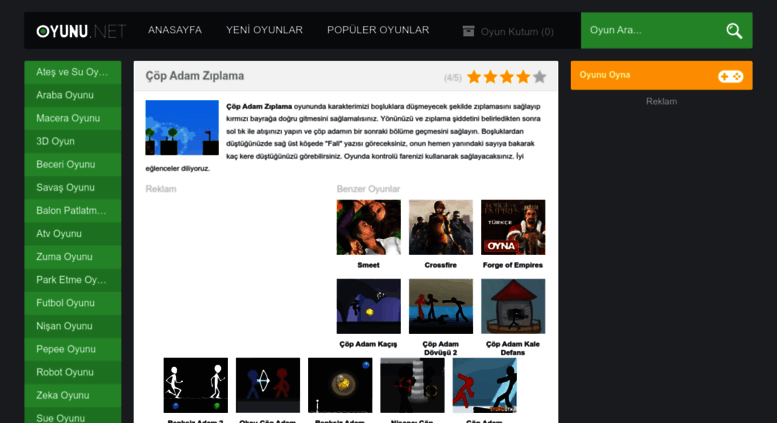
Task: Open the Crossfire game thumbnail
Action: (441, 227)
